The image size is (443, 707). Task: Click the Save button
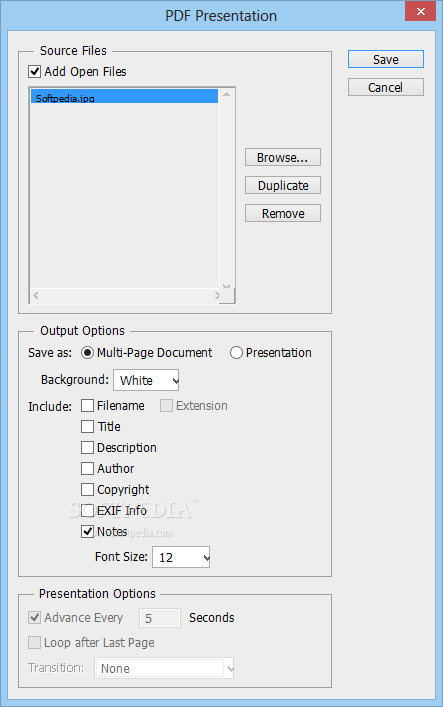click(386, 60)
